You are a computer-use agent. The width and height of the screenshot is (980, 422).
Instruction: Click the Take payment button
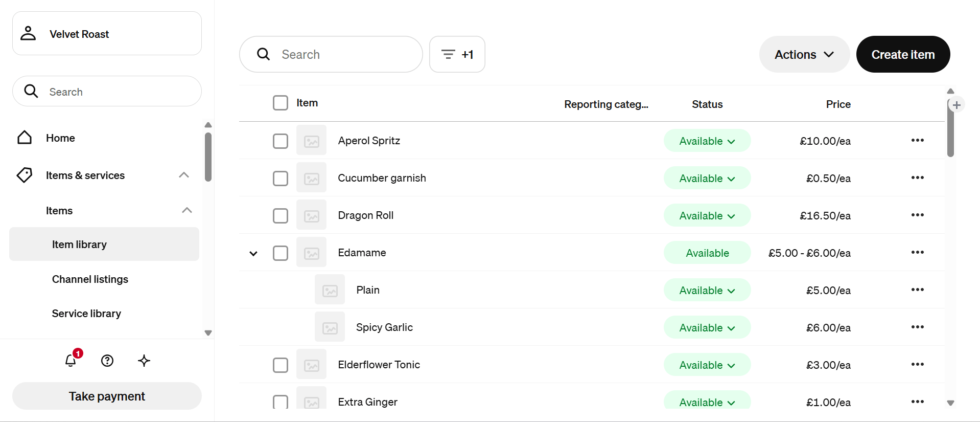coord(107,396)
